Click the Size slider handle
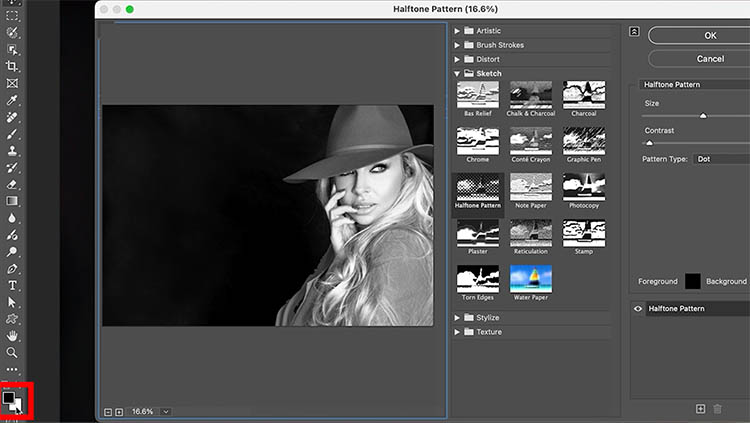This screenshot has width=750, height=423. 703,116
